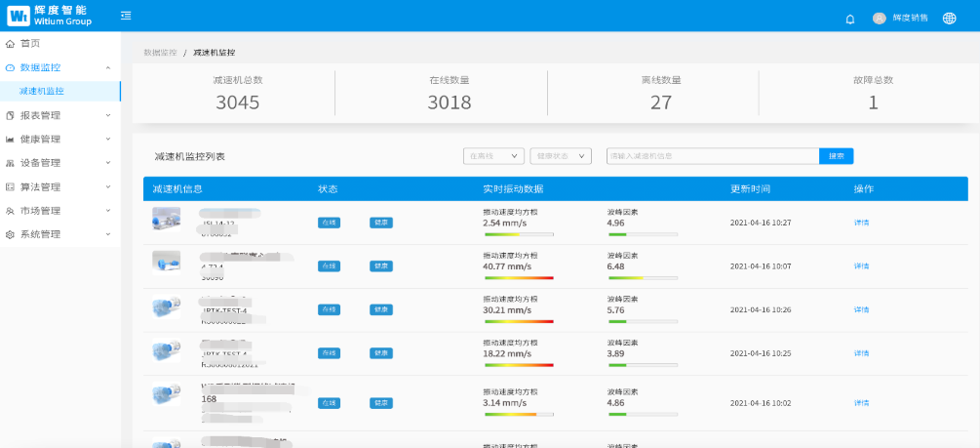Open 详情 for the 2.54 mm/s row
The image size is (980, 448).
(x=861, y=223)
